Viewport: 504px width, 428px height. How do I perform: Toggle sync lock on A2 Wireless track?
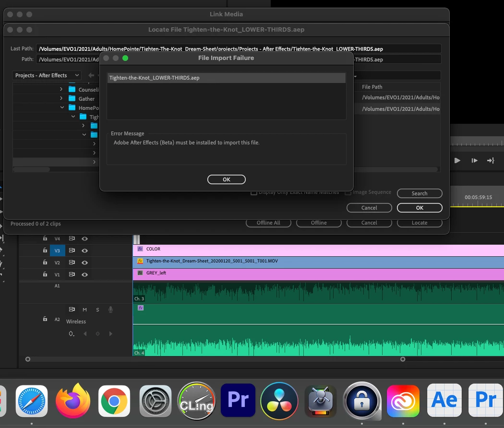(x=72, y=309)
